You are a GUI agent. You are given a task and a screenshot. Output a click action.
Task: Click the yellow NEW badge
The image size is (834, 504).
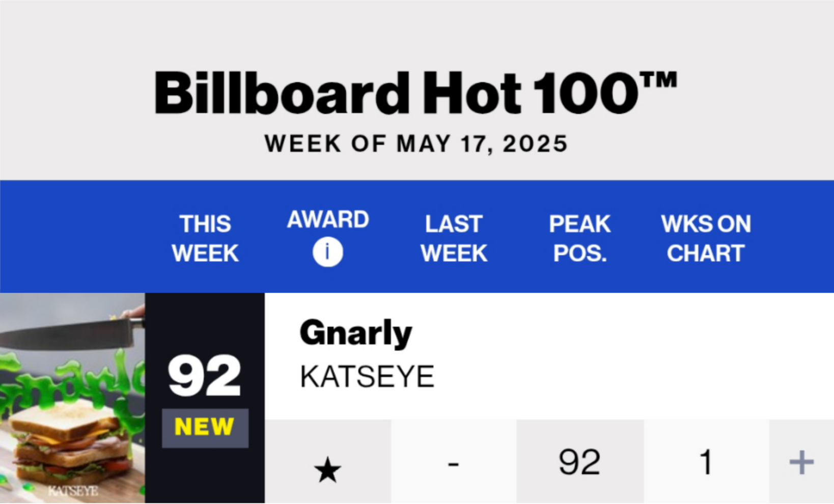(205, 428)
